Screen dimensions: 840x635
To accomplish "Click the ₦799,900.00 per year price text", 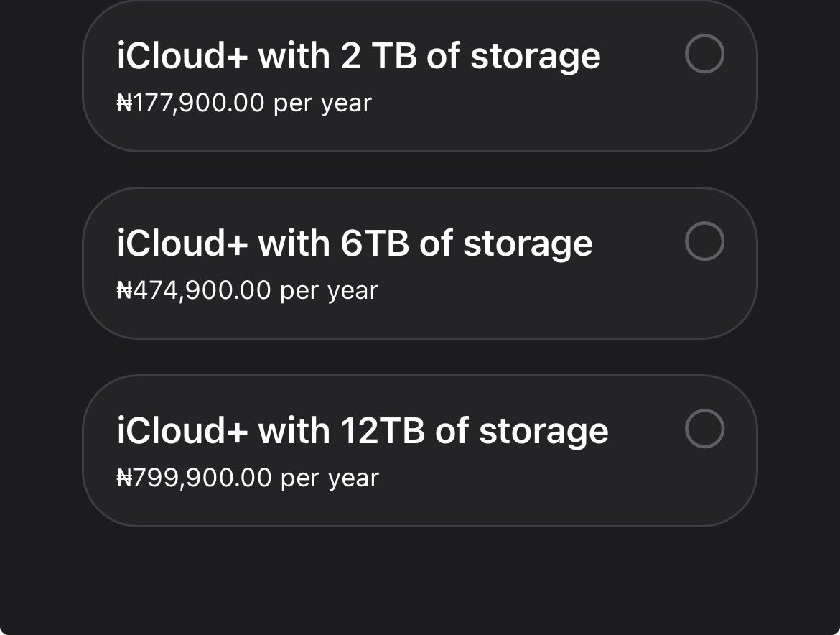I will (x=248, y=478).
